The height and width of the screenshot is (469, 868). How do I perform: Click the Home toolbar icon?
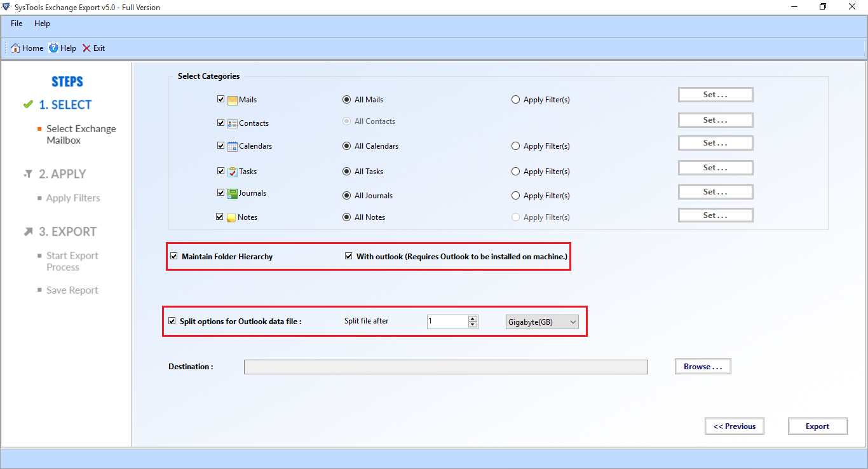pos(15,48)
